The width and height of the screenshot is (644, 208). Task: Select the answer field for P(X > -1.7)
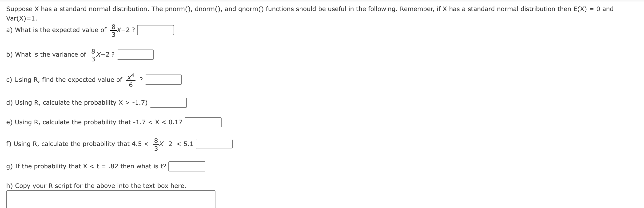pos(168,102)
